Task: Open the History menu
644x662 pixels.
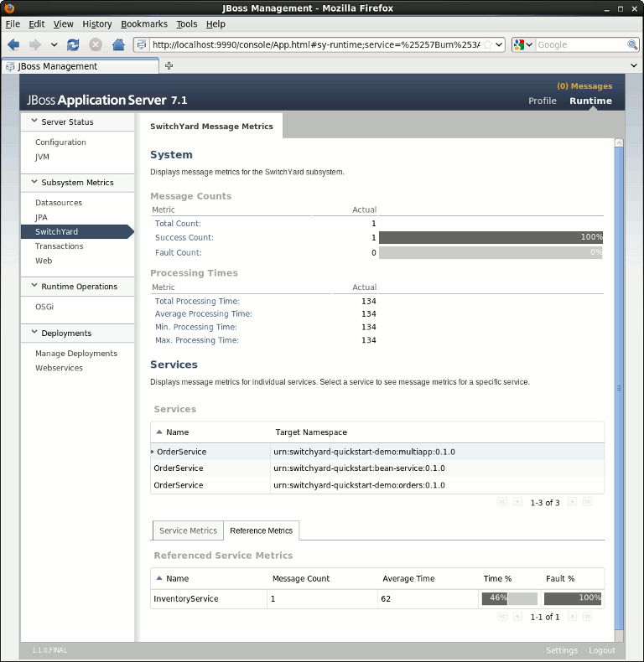Action: click(x=97, y=24)
